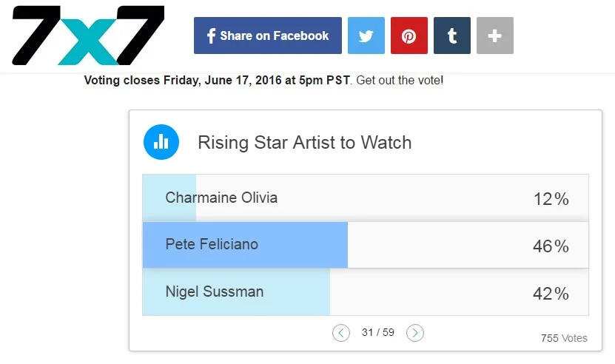Share this page on Twitter
The image size is (615, 364).
coord(366,36)
